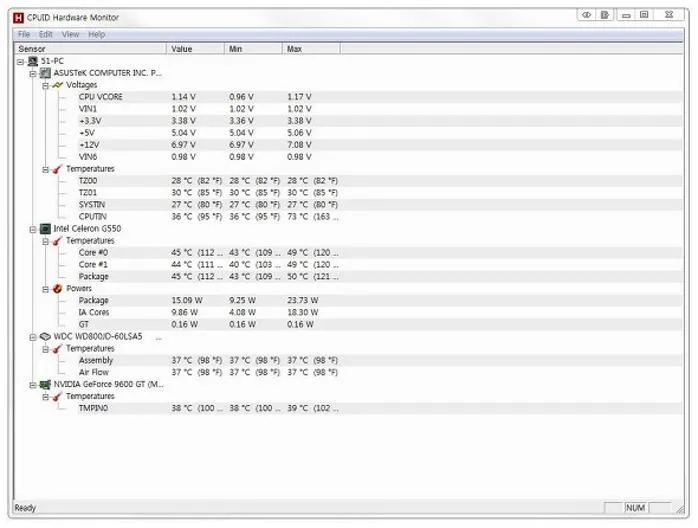Collapse the Voltages group
698x528 pixels.
click(x=45, y=85)
